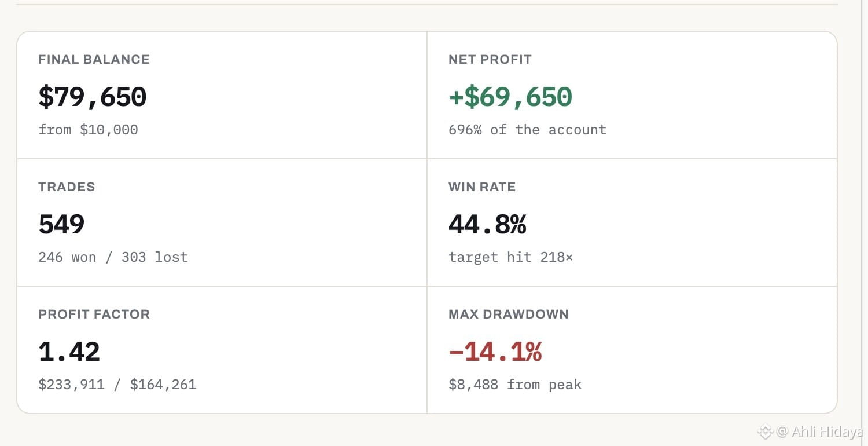The width and height of the screenshot is (868, 446).
Task: Select the $79,650 final balance value
Action: point(93,97)
